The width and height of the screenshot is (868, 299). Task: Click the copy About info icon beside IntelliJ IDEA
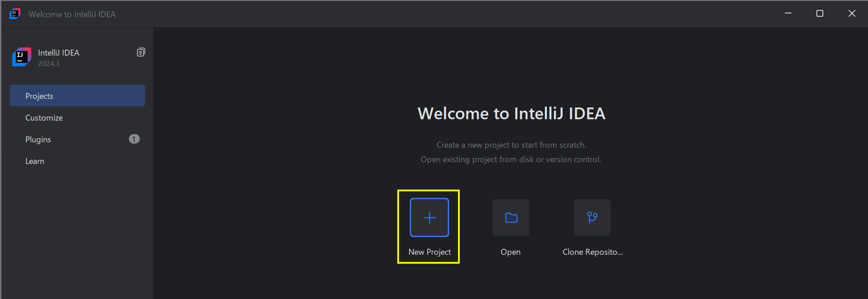pos(141,52)
